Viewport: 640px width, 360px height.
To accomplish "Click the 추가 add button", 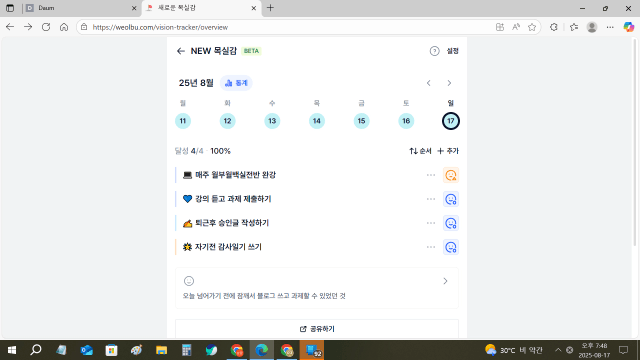I will click(x=448, y=151).
